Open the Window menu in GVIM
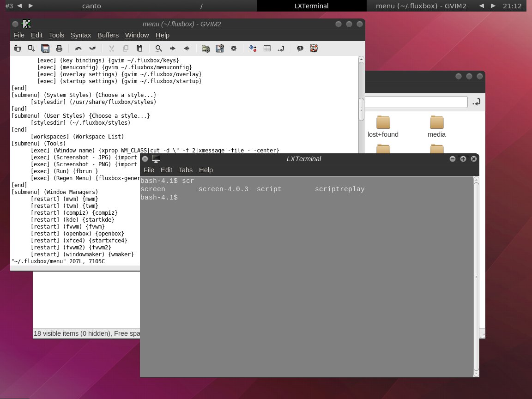532x399 pixels. (x=137, y=35)
